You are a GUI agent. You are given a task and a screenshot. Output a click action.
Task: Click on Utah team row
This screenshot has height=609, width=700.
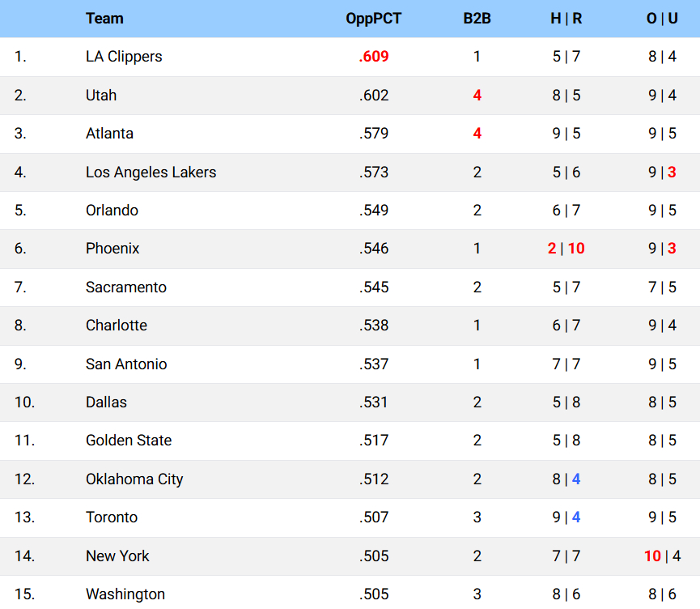[x=101, y=96]
